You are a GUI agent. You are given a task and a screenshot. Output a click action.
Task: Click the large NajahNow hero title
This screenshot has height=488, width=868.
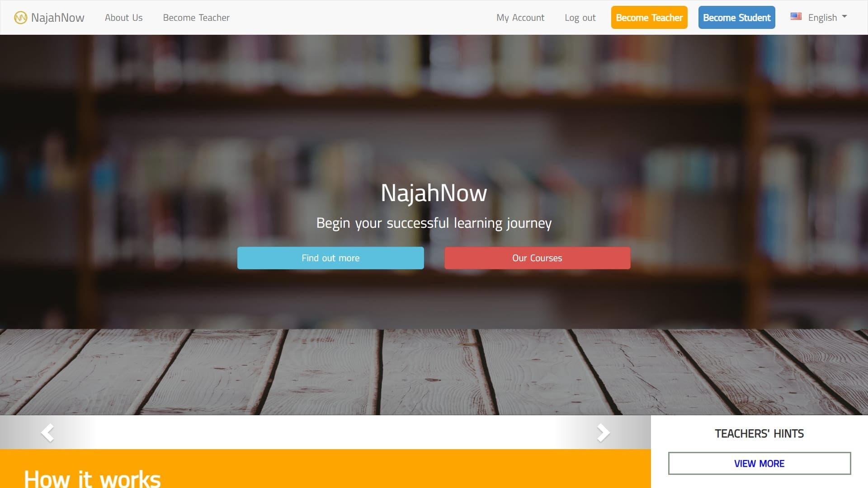point(434,193)
